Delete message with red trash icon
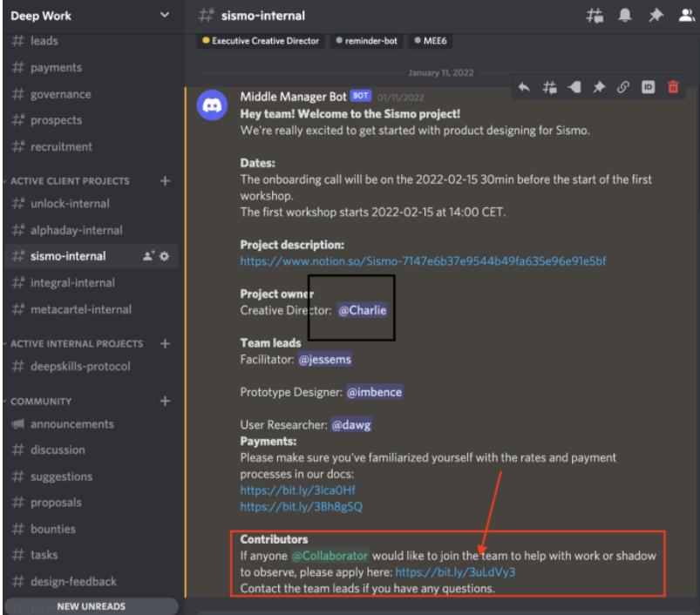Screen dimensions: 700x615 pyautogui.click(x=671, y=86)
